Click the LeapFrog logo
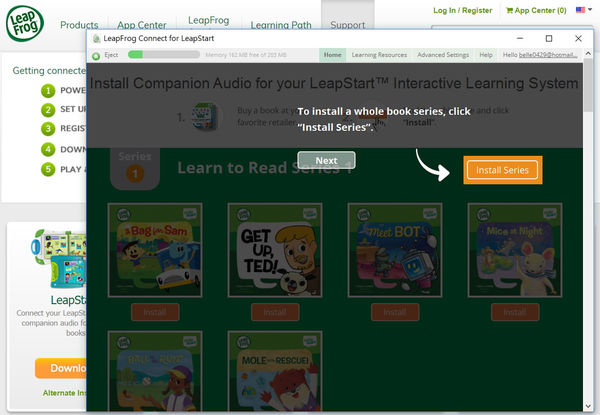 [x=24, y=27]
